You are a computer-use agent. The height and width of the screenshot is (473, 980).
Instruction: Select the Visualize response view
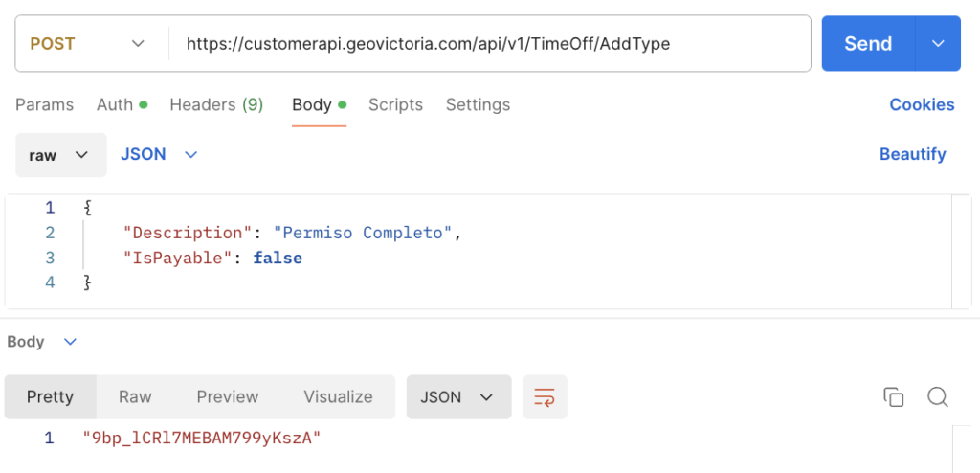(x=338, y=397)
